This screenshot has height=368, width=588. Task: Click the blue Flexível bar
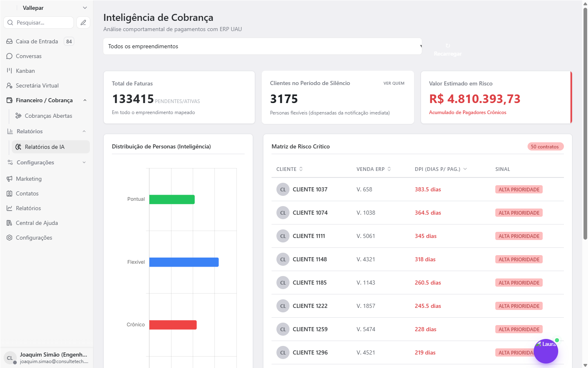[184, 262]
